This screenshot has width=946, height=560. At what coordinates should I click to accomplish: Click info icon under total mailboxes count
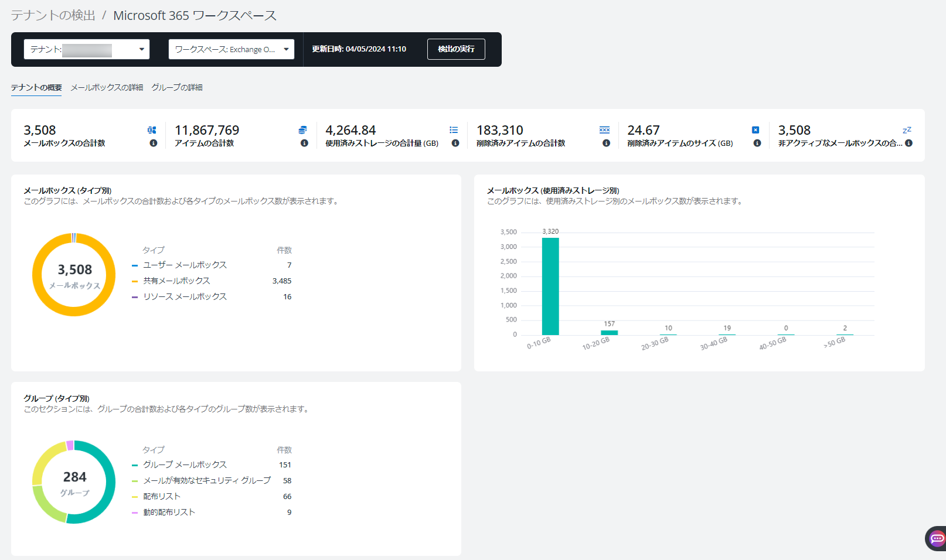(154, 143)
